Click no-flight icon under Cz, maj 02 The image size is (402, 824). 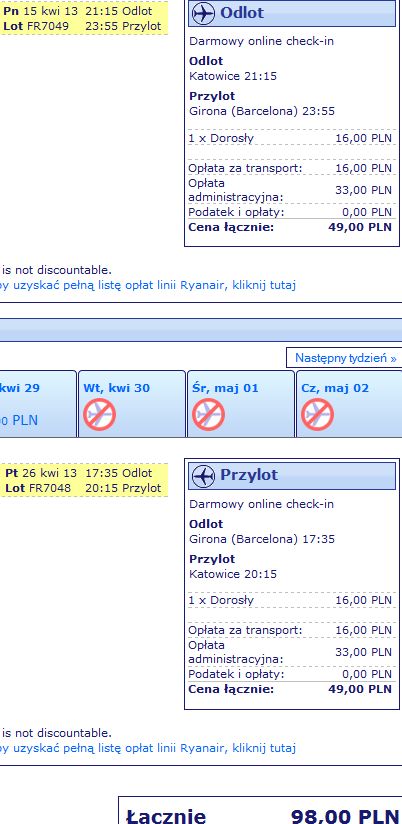click(317, 414)
